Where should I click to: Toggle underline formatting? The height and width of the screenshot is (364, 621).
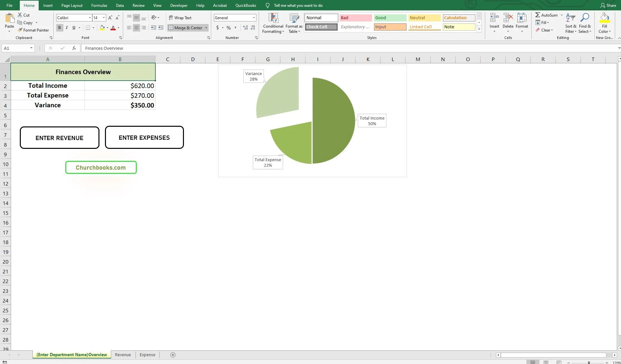73,28
